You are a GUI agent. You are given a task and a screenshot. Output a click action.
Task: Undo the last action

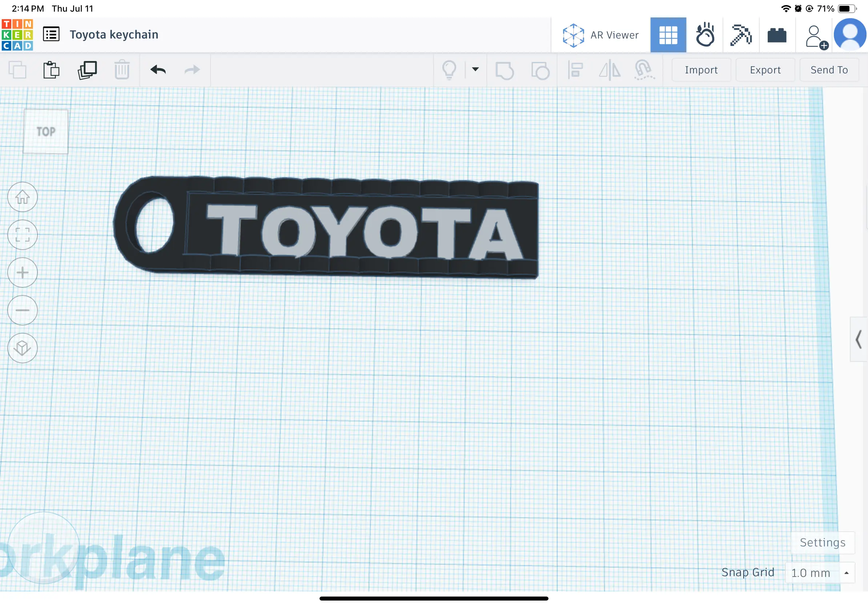158,69
